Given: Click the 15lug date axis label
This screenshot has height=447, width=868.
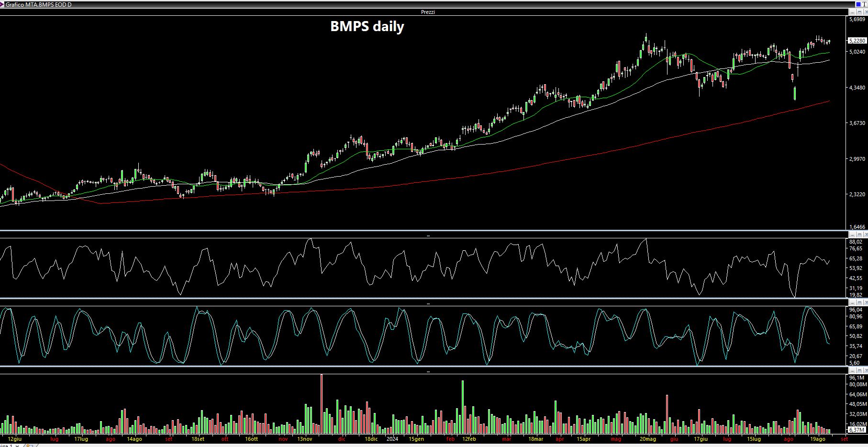Looking at the screenshot, I should pyautogui.click(x=754, y=439).
